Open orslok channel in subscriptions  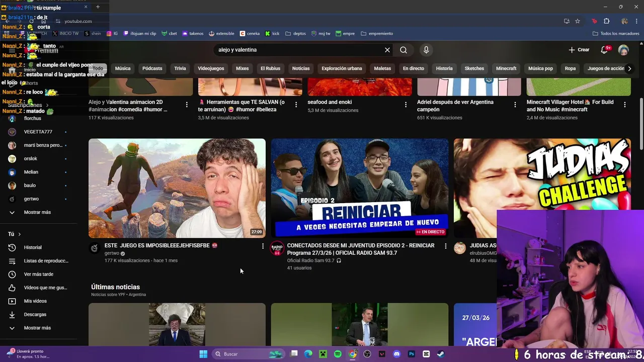point(30,158)
